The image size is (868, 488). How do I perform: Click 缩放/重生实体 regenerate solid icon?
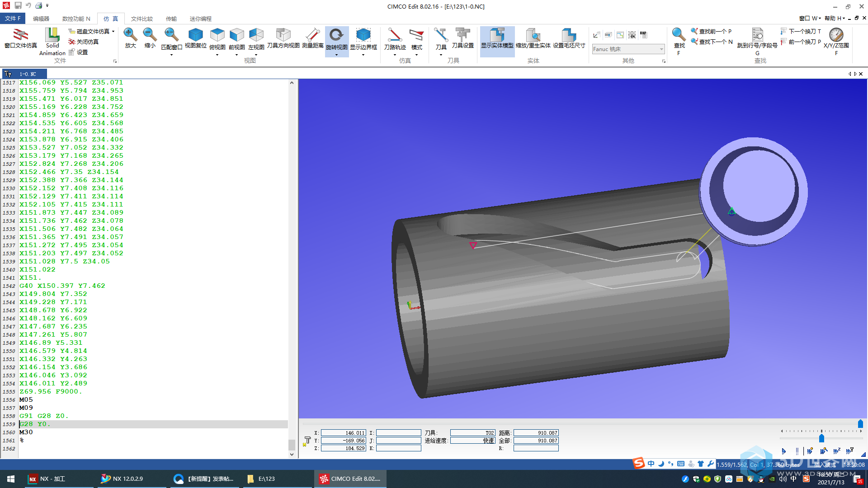click(x=533, y=38)
